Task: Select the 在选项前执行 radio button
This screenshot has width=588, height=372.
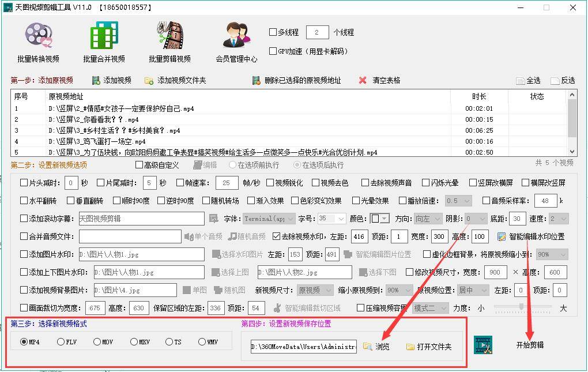Action: tap(232, 165)
